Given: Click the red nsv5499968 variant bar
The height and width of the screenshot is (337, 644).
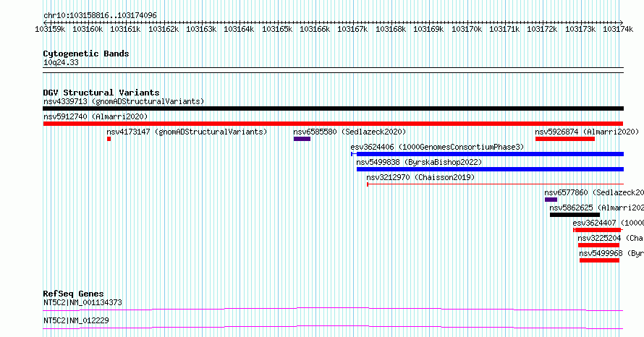Looking at the screenshot, I should (600, 260).
